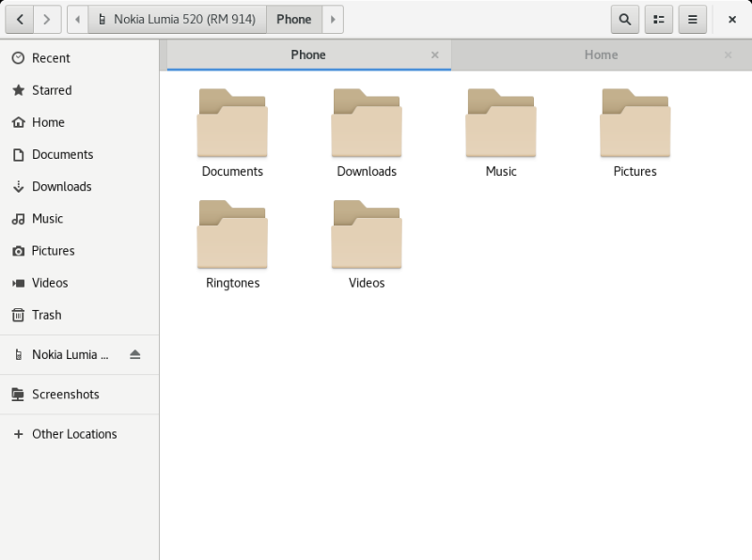Open Screenshots bookmark in sidebar

coord(65,395)
